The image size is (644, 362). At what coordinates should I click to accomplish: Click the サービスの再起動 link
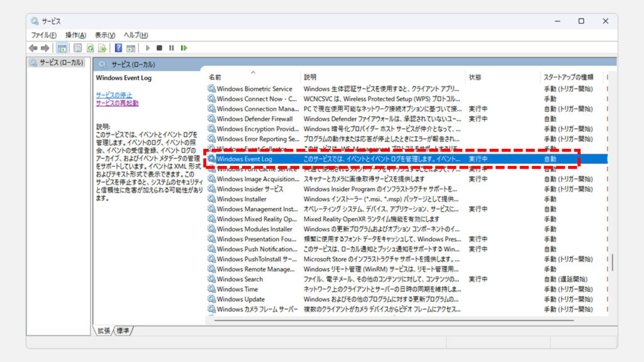[117, 103]
